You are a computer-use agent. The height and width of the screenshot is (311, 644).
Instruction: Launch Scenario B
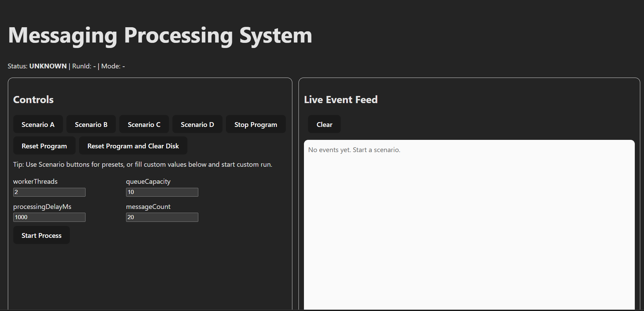click(91, 124)
